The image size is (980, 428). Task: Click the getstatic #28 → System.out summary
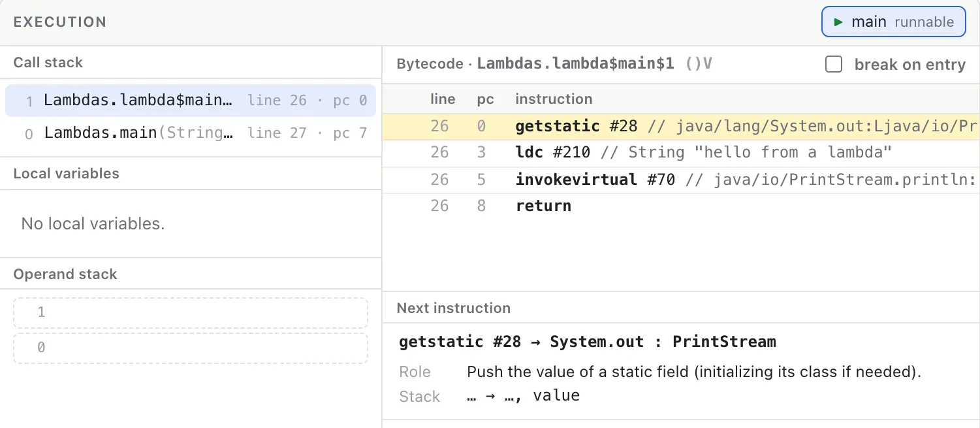coord(588,342)
